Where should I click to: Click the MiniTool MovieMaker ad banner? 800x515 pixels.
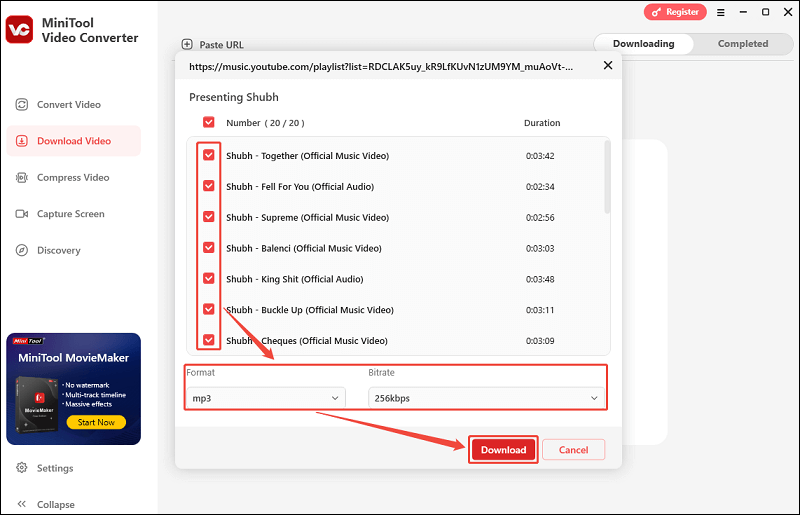[73, 389]
